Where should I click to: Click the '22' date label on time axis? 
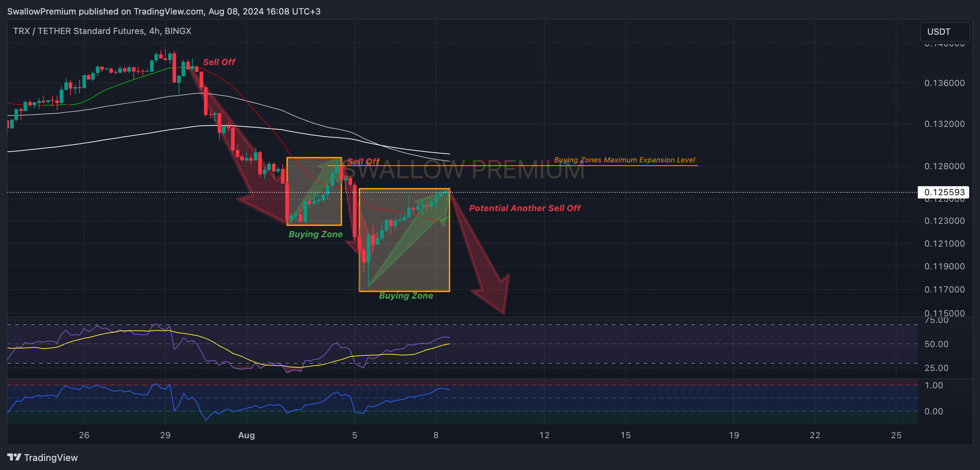(815, 435)
